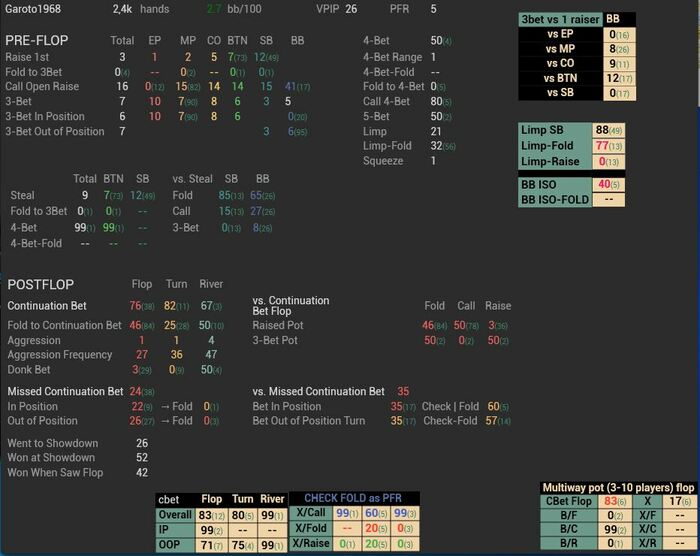The width and height of the screenshot is (700, 556).
Task: Click the Raise 1st row label
Action: 27,57
